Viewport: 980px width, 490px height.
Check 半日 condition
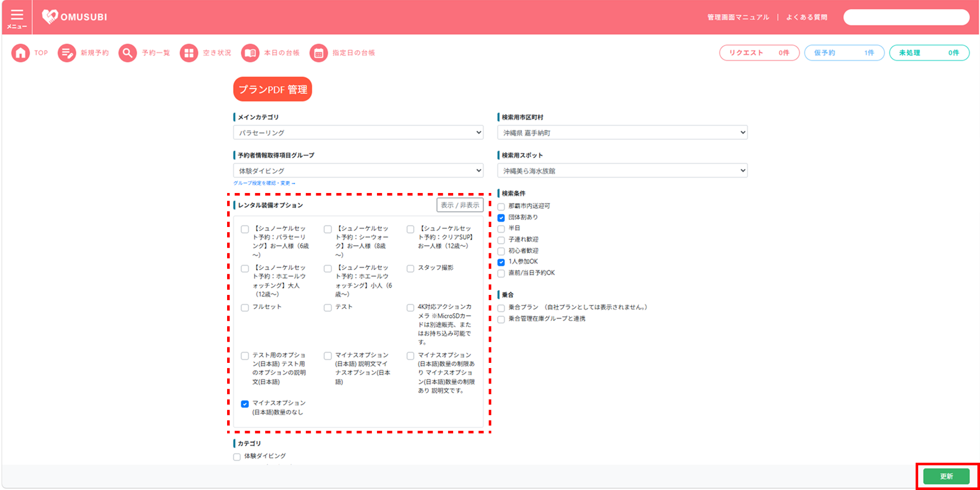(501, 229)
